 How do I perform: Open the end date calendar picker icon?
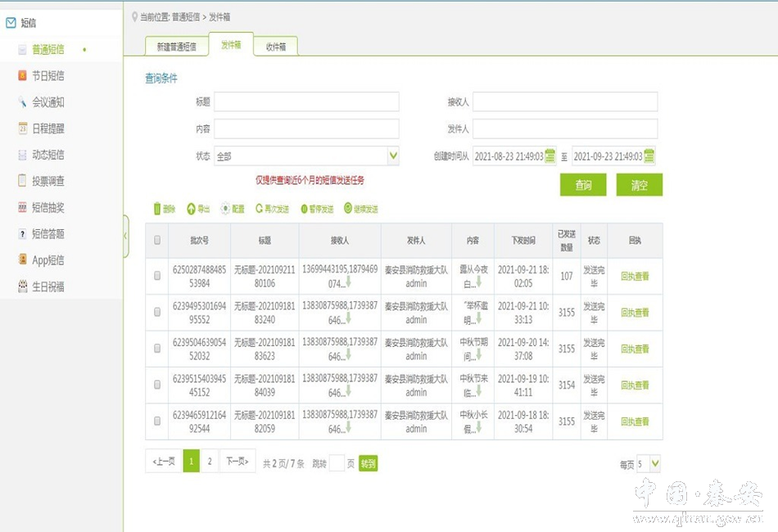pos(649,156)
